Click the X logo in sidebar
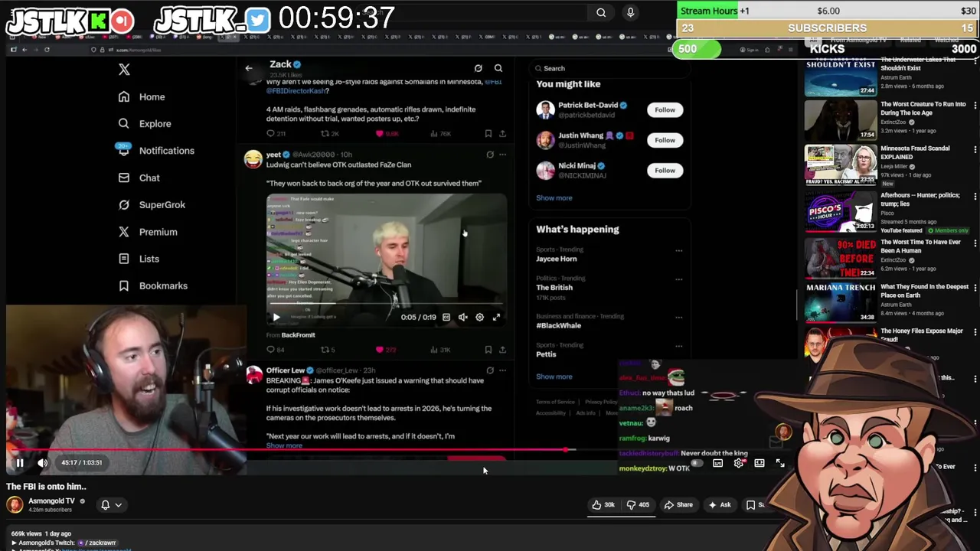Viewport: 980px width, 551px height. coord(124,70)
